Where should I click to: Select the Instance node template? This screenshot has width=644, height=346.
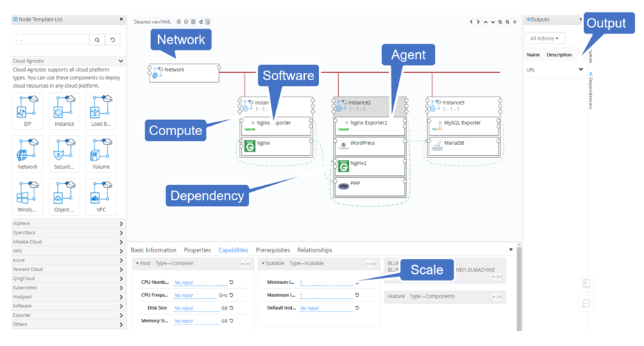point(64,111)
